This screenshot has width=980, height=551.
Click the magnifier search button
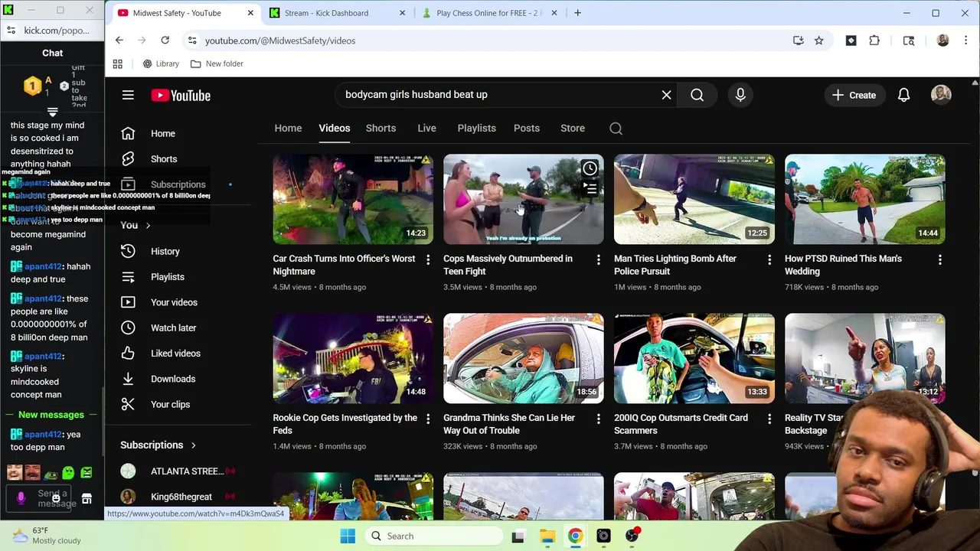(697, 95)
